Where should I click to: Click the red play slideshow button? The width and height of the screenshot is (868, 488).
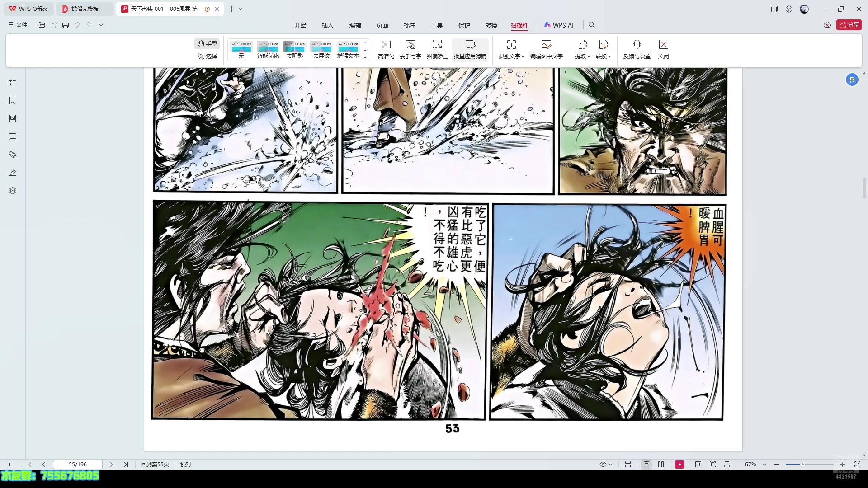pos(679,465)
